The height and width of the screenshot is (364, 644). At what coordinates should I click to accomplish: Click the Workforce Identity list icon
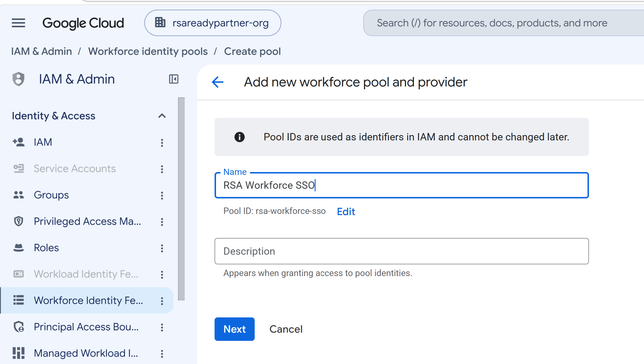point(18,300)
